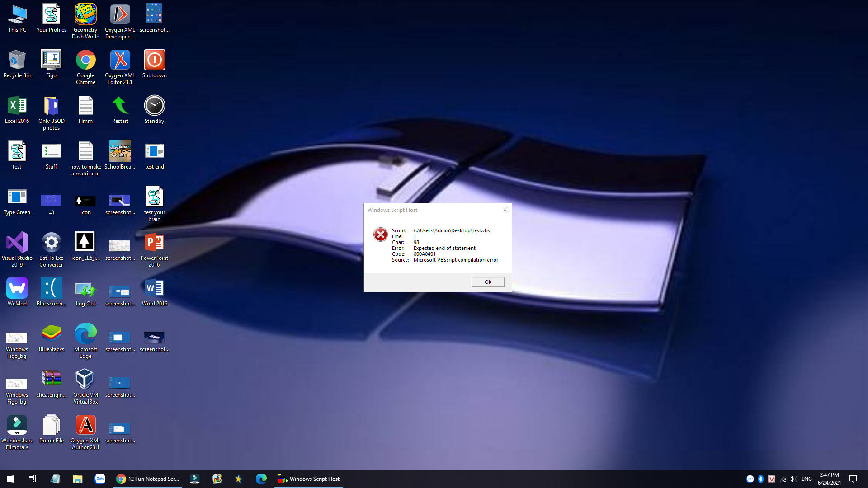
Task: Switch to Windows Script Host taskbar item
Action: point(309,479)
